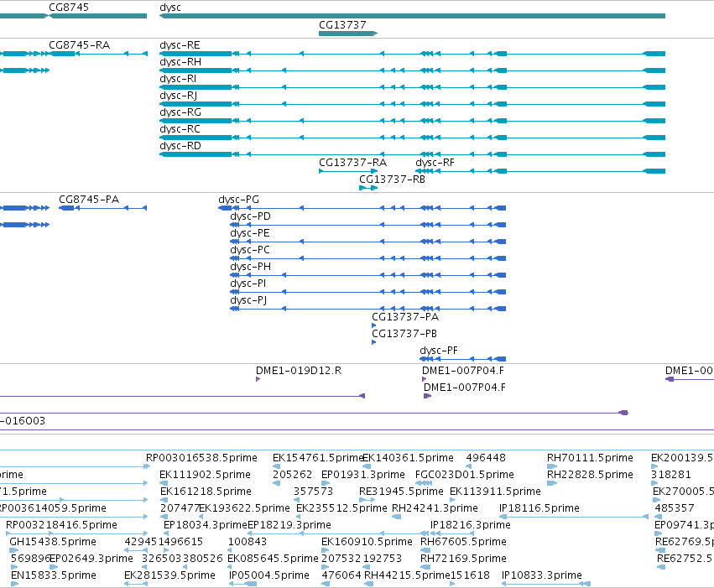
Task: Click transcript dysc-RJ label
Action: [x=179, y=96]
